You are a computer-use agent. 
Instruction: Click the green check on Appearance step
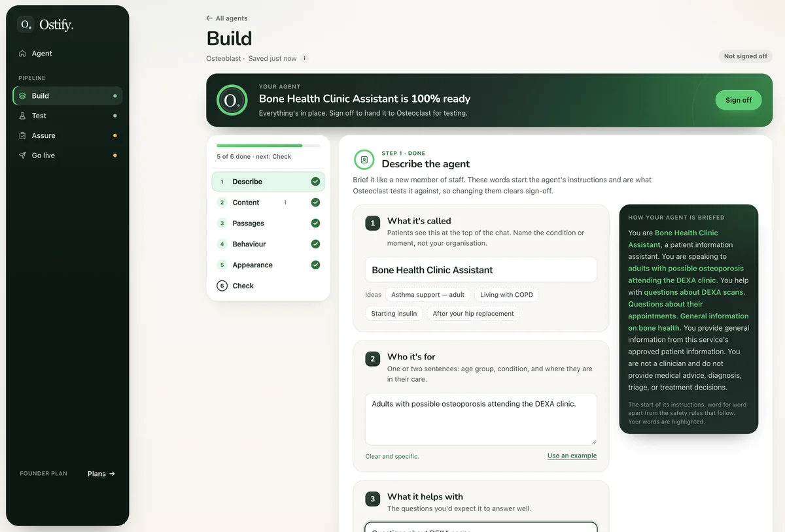coord(315,265)
